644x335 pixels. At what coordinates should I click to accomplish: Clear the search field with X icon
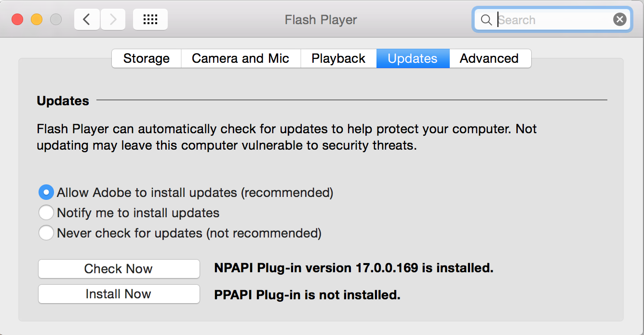click(x=619, y=19)
